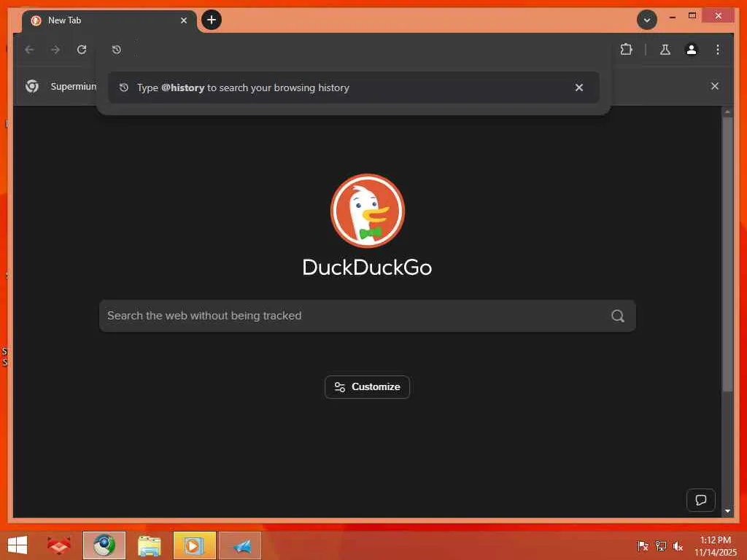Click the network tray icon
747x560 pixels.
click(x=660, y=545)
